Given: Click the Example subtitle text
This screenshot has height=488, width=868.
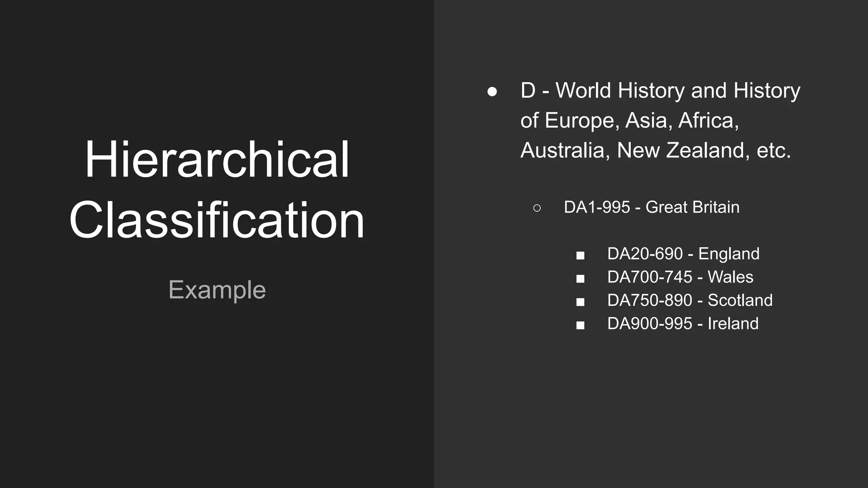Looking at the screenshot, I should click(x=217, y=290).
